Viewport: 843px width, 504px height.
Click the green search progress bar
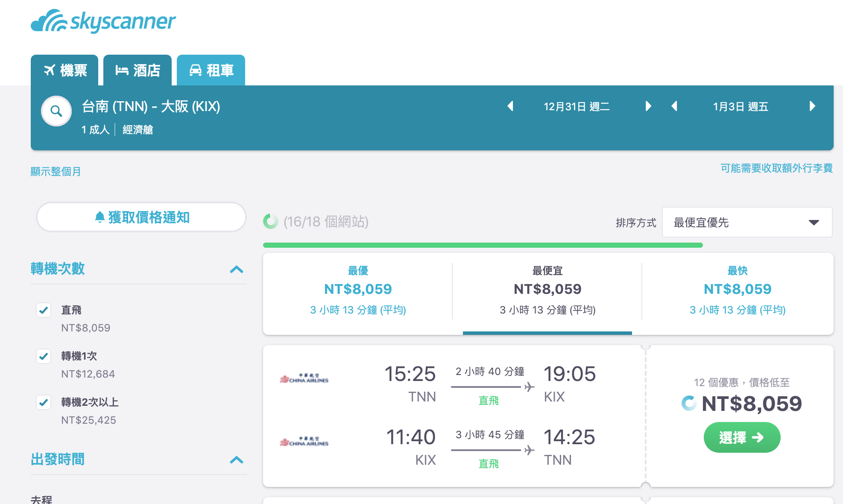coord(483,245)
